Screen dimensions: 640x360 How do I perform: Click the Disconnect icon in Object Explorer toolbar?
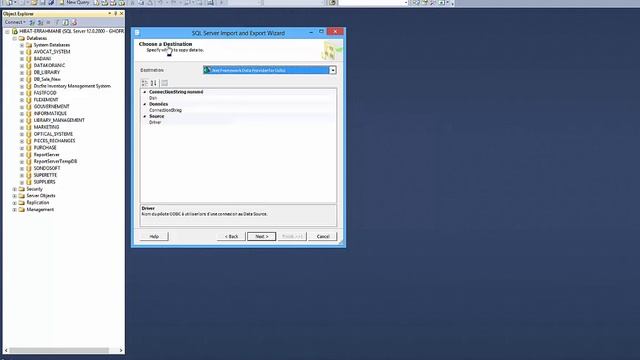point(40,22)
